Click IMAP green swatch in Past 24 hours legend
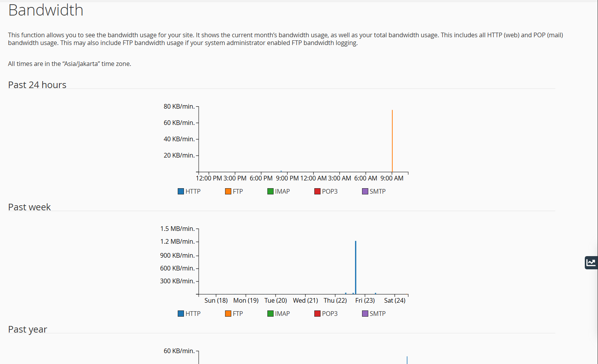This screenshot has height=364, width=598. [x=270, y=191]
